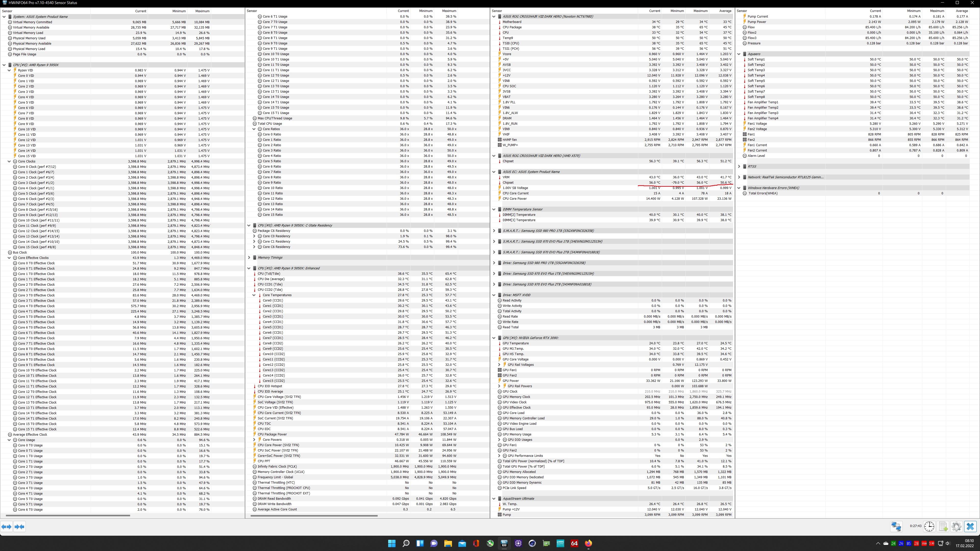Viewport: 980px width, 551px height.
Task: Select the CPU Package Power row
Action: pyautogui.click(x=272, y=434)
